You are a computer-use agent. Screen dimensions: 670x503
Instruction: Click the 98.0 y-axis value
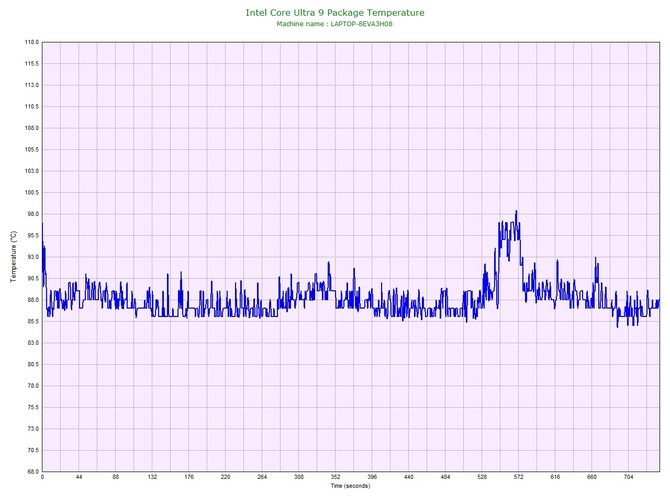(33, 214)
